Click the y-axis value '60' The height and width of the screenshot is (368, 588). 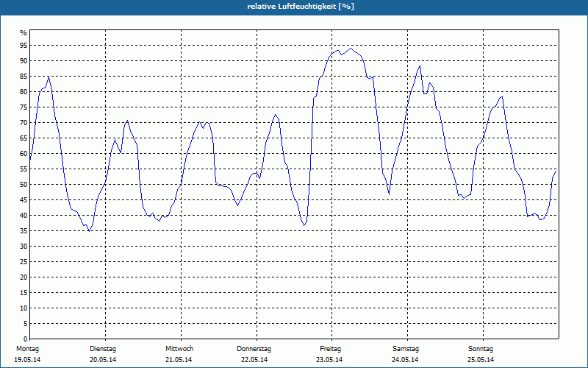click(24, 153)
